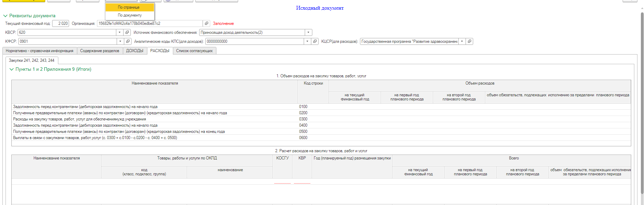Viewport: 644px width, 205px height.
Task: Click the open icon beside КЦСР field
Action: tap(469, 41)
